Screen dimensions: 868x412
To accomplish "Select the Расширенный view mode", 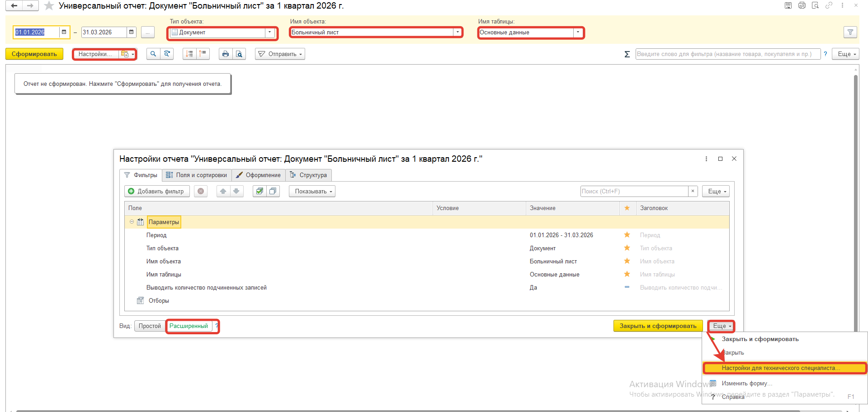I will 189,326.
